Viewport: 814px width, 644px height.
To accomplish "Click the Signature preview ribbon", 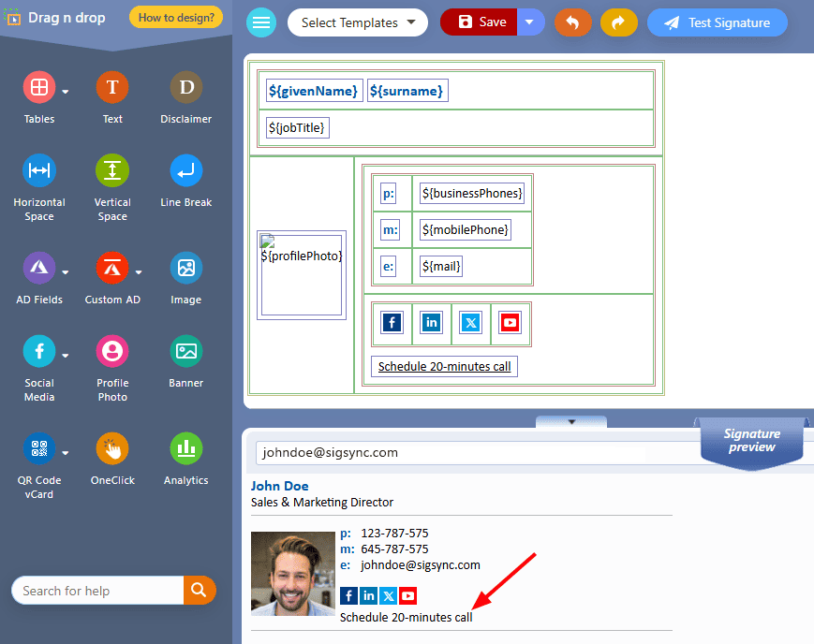I will click(751, 442).
